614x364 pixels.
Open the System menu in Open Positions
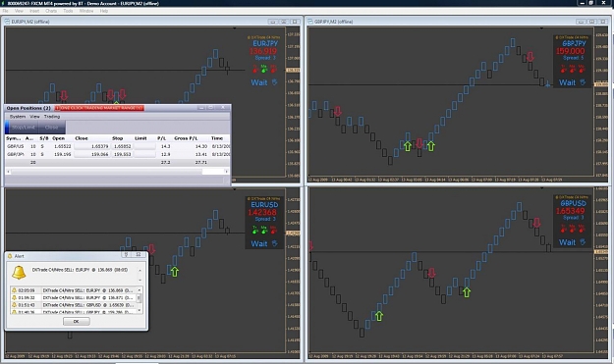coord(18,117)
